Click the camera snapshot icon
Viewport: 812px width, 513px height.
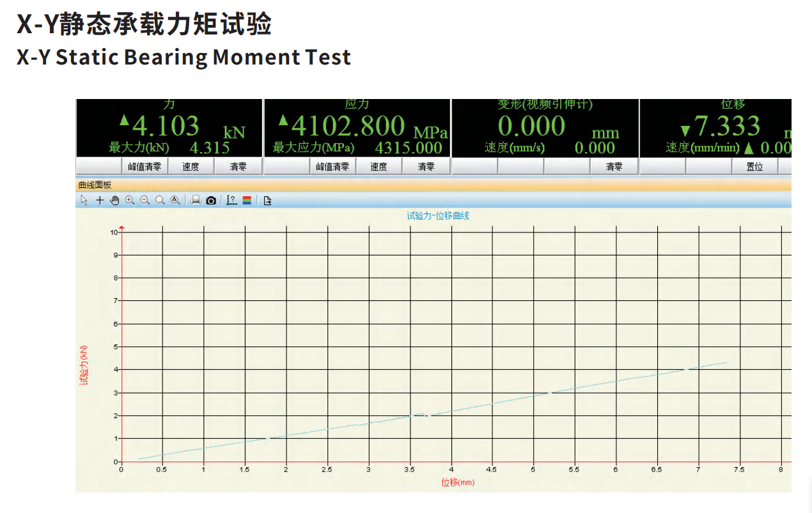pos(211,200)
